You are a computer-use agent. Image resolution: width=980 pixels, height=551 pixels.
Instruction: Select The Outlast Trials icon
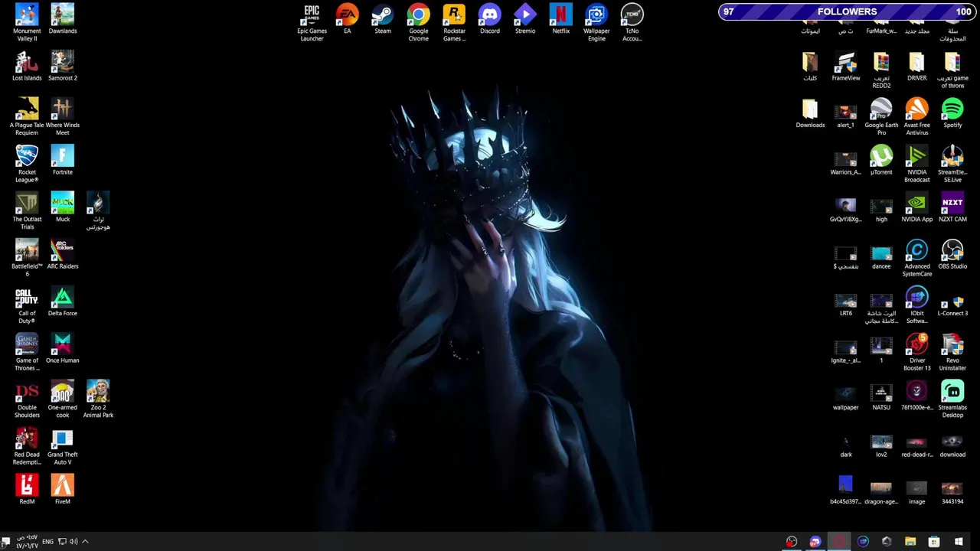pos(27,210)
